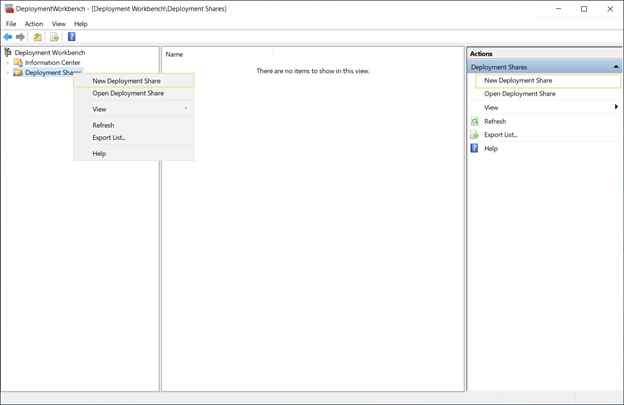Click the Information Center folder icon
The width and height of the screenshot is (624, 405).
pyautogui.click(x=18, y=62)
